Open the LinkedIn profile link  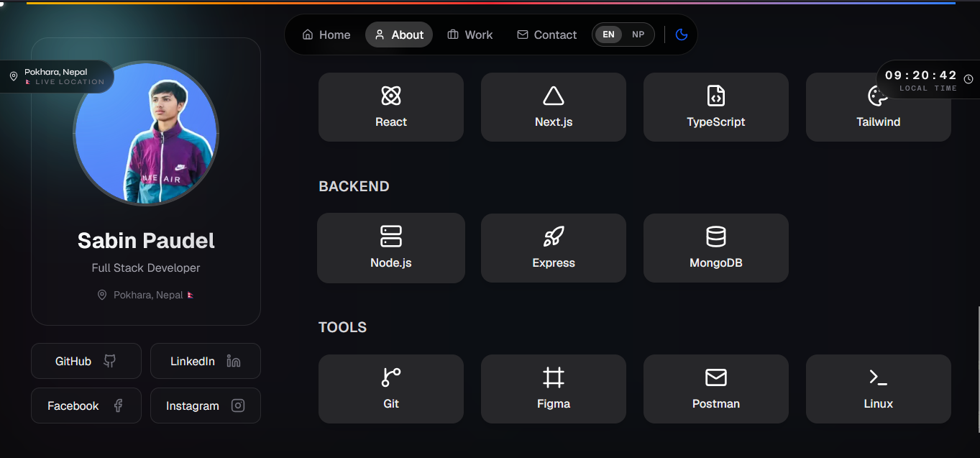[x=206, y=361]
